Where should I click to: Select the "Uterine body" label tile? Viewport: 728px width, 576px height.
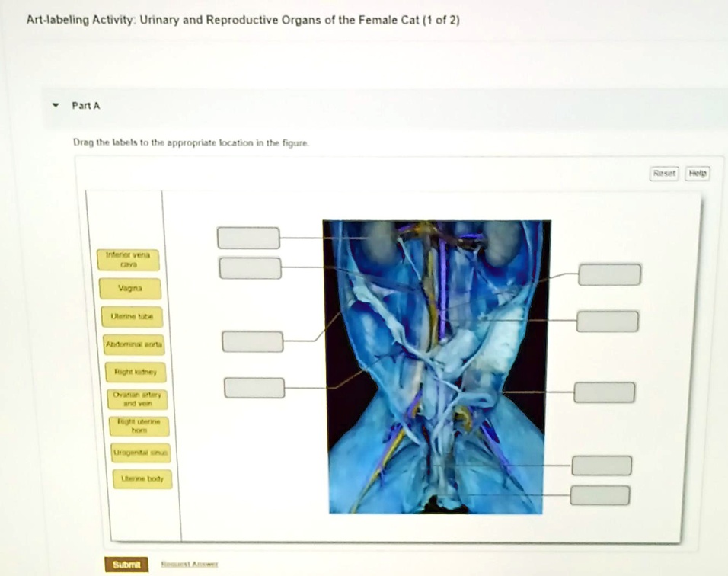(142, 479)
